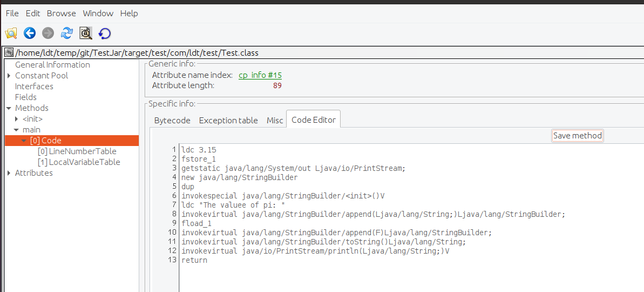Screen dimensions: 644x292
Task: Open the Window menu
Action: (98, 13)
